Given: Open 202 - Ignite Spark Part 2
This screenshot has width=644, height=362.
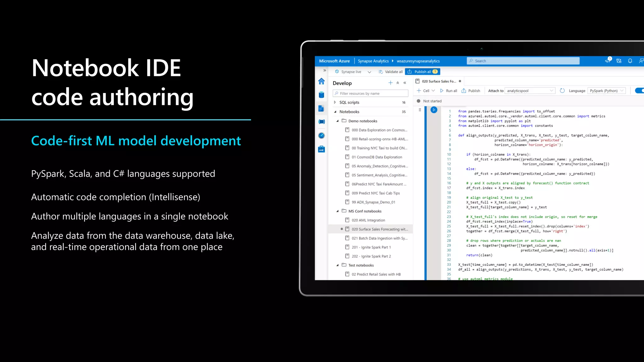Looking at the screenshot, I should pyautogui.click(x=368, y=256).
